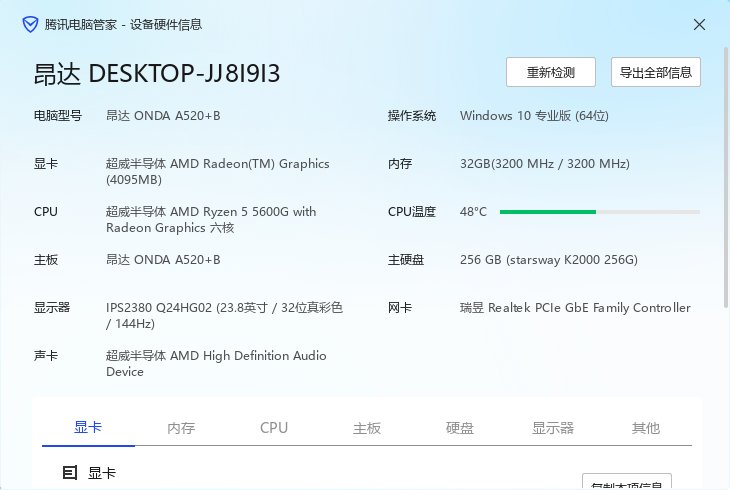
Task: Select the title 昂达 DESKTOP-JJ8I9I3
Action: [x=157, y=74]
